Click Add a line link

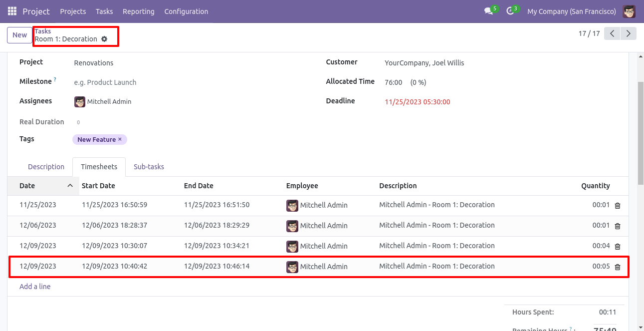point(35,287)
